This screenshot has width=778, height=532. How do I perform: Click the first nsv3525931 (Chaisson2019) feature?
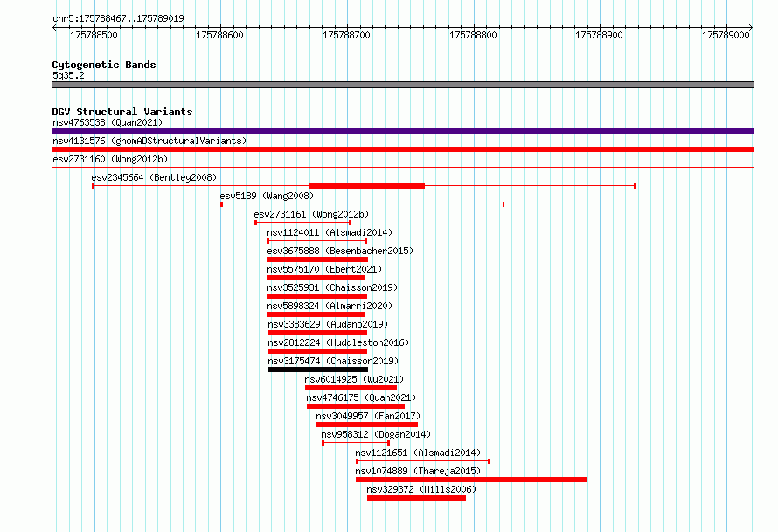coord(317,296)
